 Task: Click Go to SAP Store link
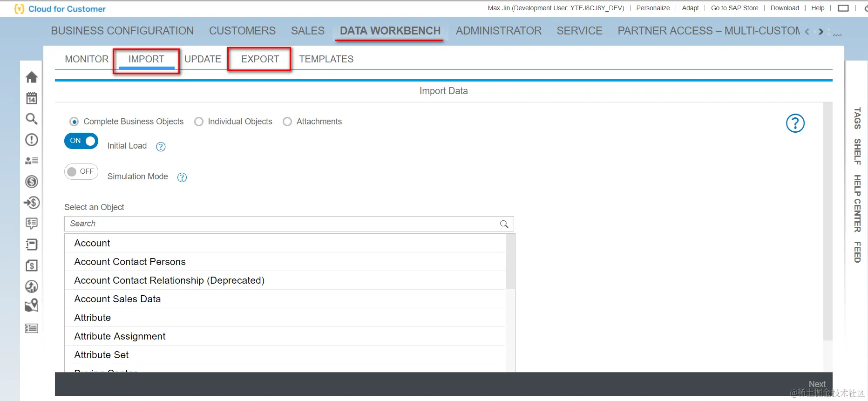pos(735,8)
